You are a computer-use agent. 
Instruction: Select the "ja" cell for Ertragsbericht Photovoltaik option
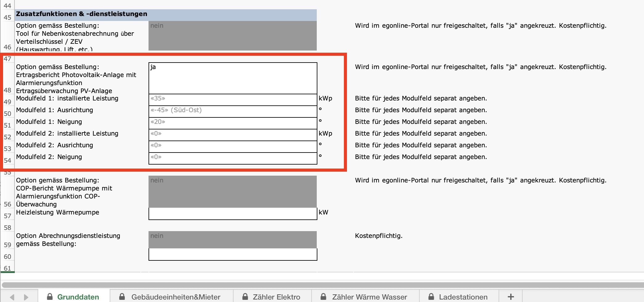click(x=233, y=78)
